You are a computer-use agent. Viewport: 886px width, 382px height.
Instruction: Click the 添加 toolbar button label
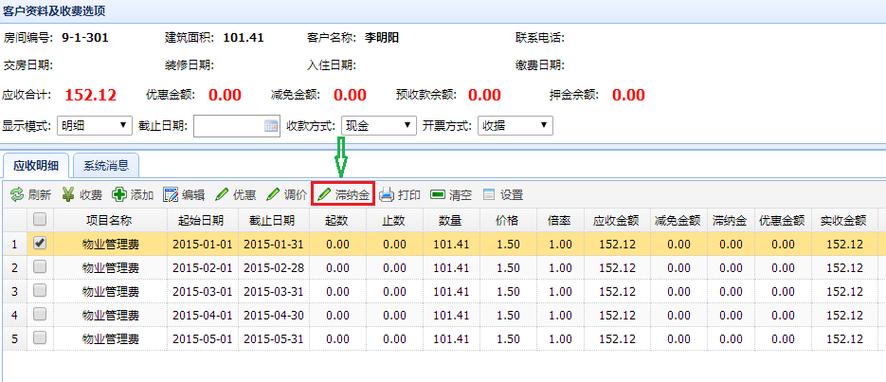(142, 196)
